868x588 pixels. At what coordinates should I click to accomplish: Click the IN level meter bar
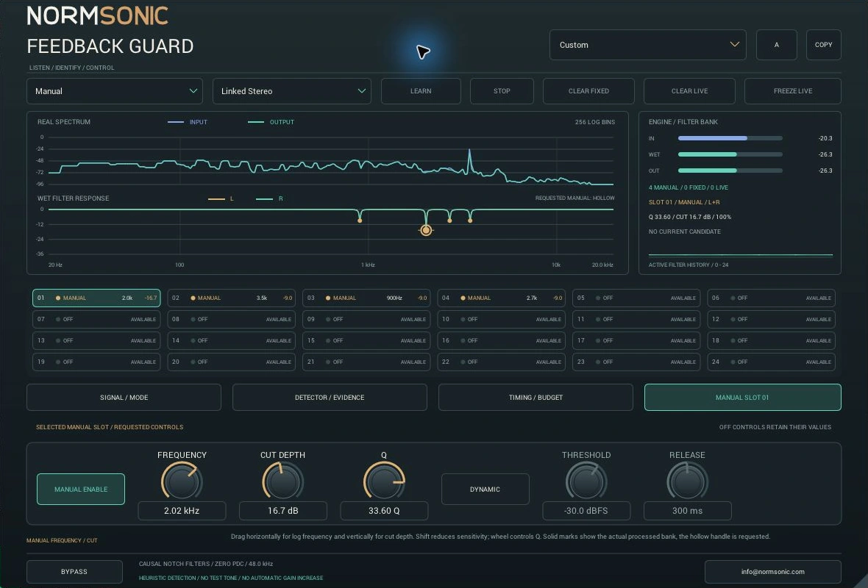(x=730, y=138)
